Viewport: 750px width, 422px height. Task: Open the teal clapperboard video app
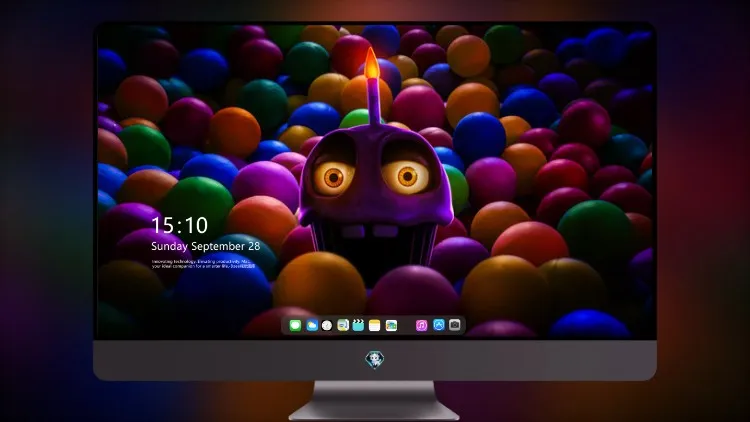(358, 325)
